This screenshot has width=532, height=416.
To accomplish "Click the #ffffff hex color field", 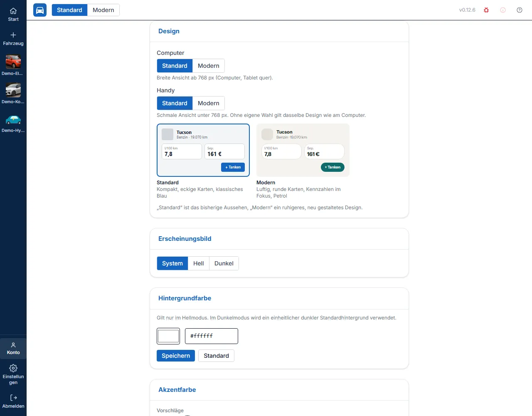I will tap(212, 336).
